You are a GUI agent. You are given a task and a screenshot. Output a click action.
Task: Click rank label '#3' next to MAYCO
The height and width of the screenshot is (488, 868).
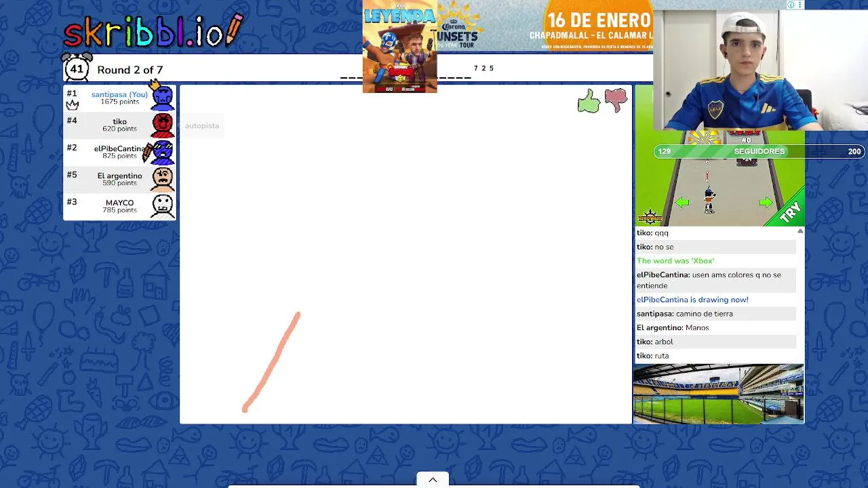(x=72, y=202)
